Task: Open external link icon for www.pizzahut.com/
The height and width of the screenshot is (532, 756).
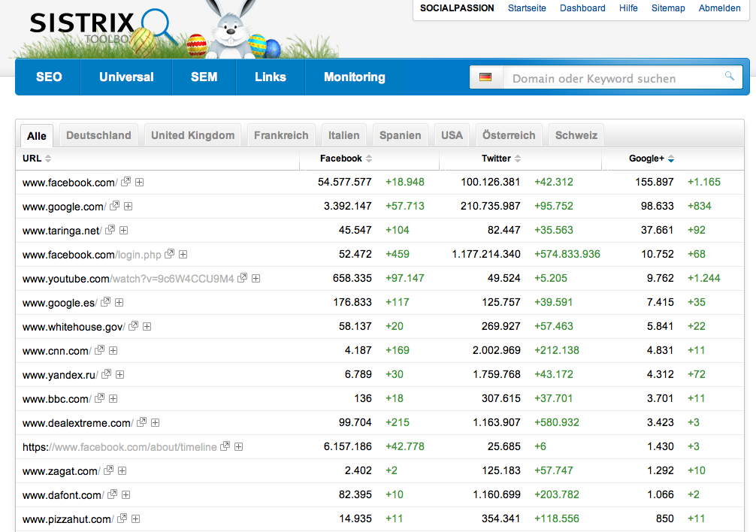Action: (x=122, y=518)
